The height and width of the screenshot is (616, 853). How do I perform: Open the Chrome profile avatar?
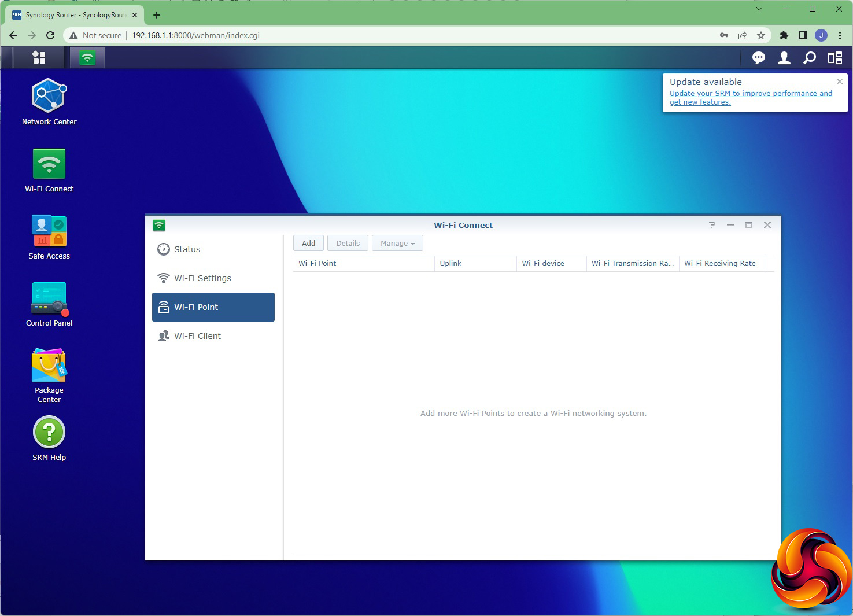pos(821,35)
